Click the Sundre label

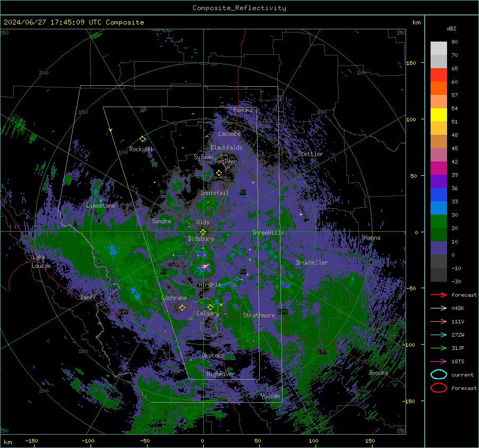pyautogui.click(x=161, y=221)
